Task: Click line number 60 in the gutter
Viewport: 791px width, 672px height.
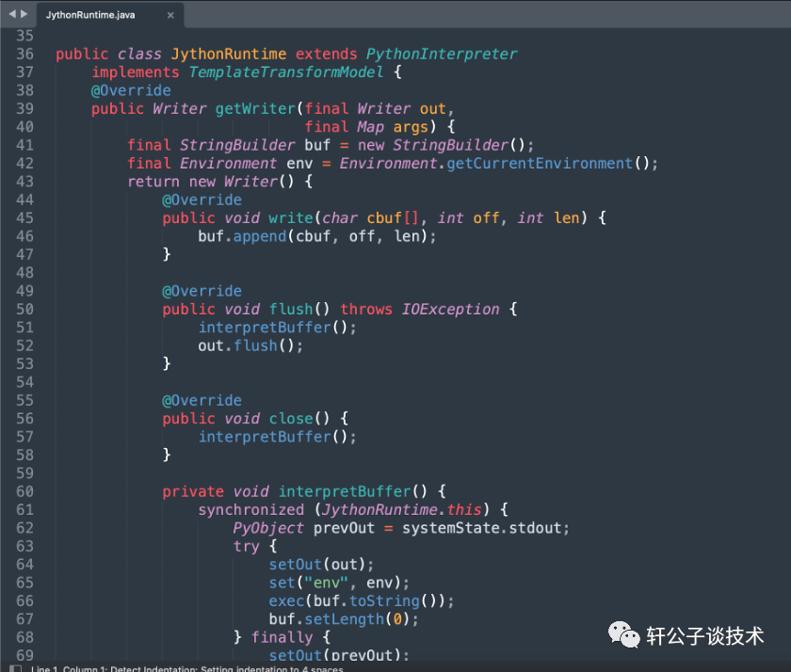Action: click(24, 491)
